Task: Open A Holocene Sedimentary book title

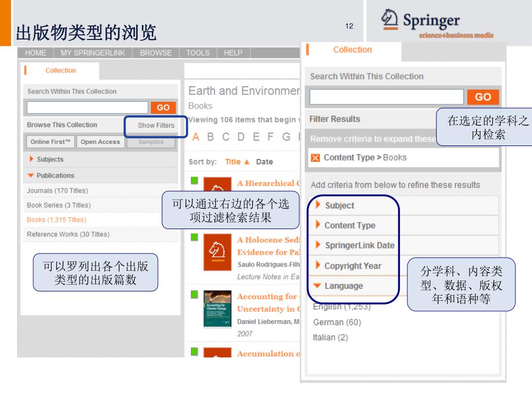Action: point(269,246)
